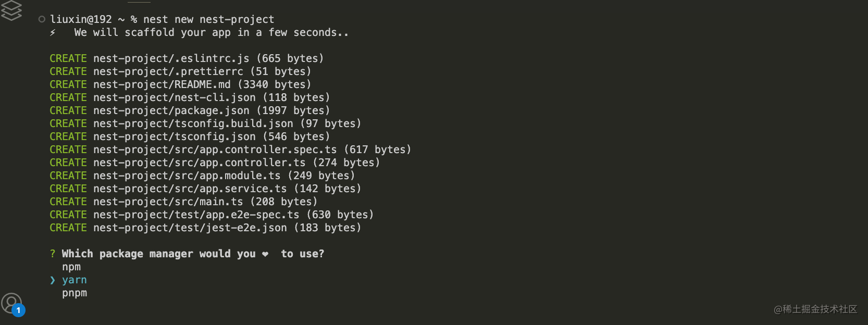Select the npm package manager option
The height and width of the screenshot is (325, 868).
pyautogui.click(x=71, y=267)
